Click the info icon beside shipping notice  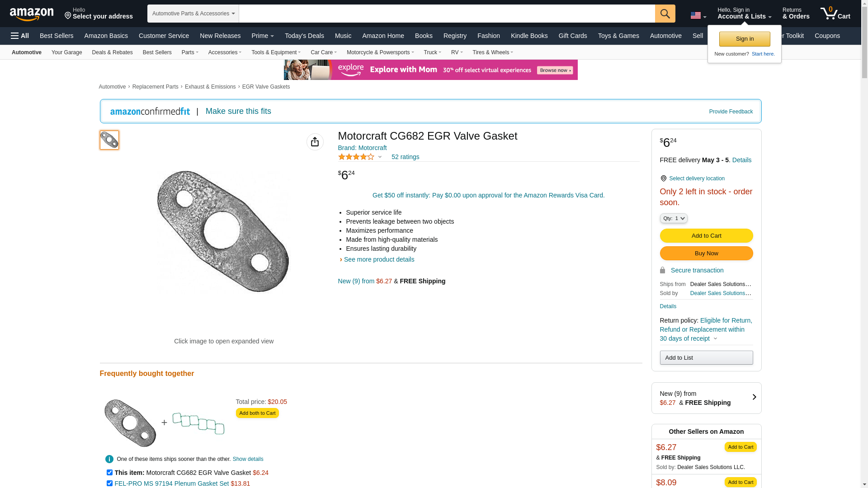point(109,459)
